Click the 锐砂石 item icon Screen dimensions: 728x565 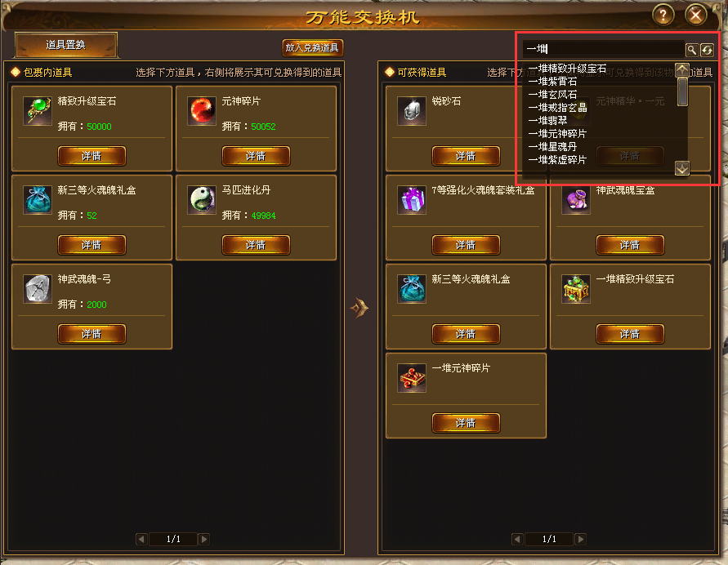tap(412, 111)
